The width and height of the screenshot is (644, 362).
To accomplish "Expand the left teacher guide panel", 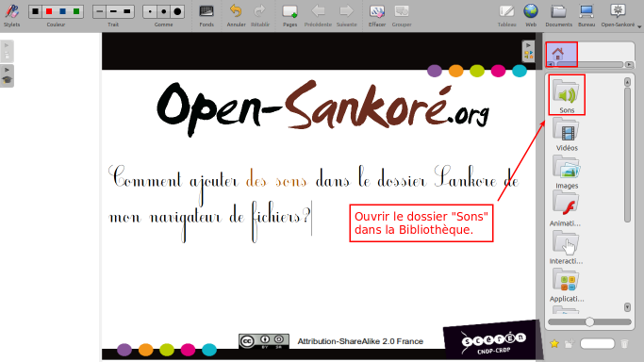I will (7, 75).
